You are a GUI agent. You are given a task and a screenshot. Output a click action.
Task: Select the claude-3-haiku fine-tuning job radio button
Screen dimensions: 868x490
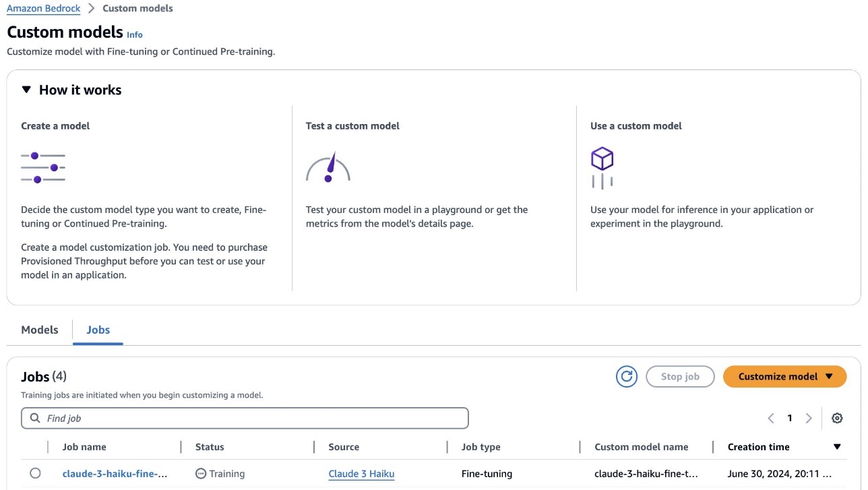(x=35, y=474)
